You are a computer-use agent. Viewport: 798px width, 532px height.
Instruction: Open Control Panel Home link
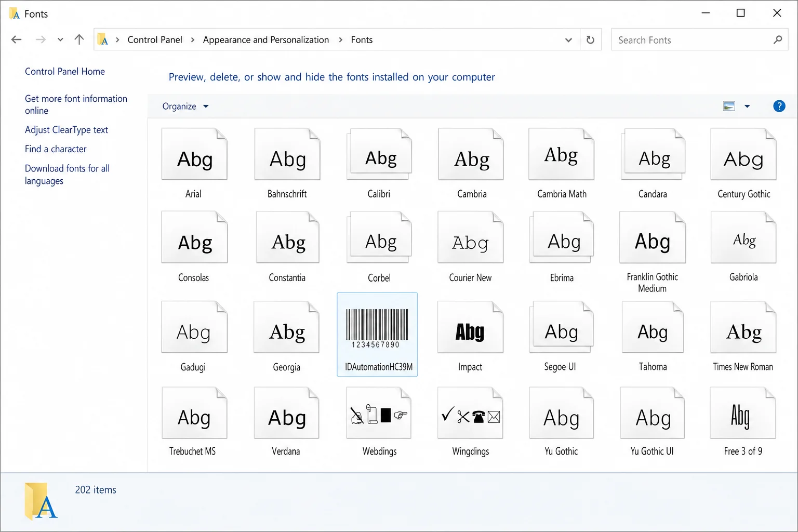[65, 72]
